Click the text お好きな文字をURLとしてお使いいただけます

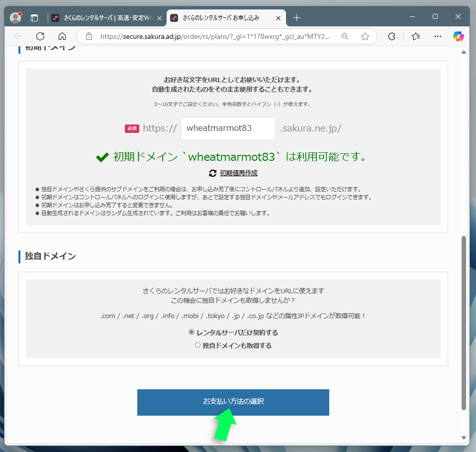tap(233, 80)
